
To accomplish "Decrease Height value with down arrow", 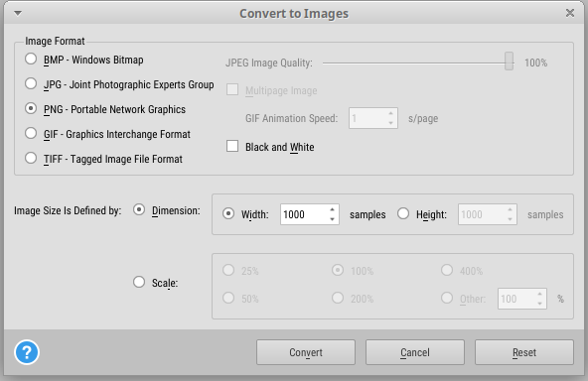I will pyautogui.click(x=510, y=219).
